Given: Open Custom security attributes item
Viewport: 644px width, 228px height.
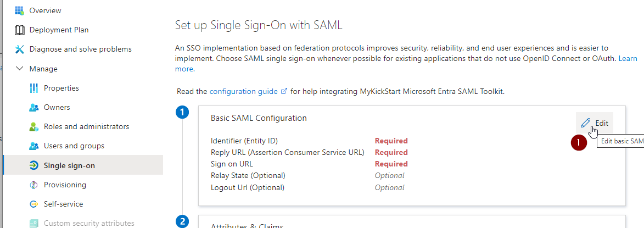Looking at the screenshot, I should [88, 223].
